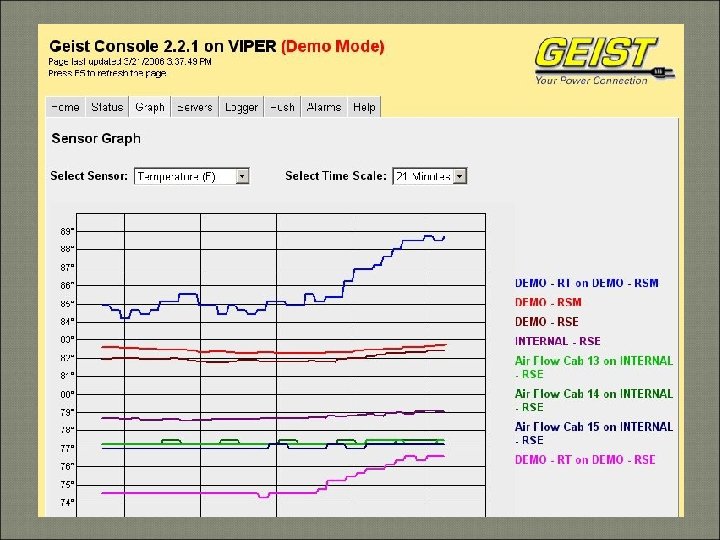The width and height of the screenshot is (720, 540).
Task: Click the Your Power Connection tagline
Action: point(591,80)
